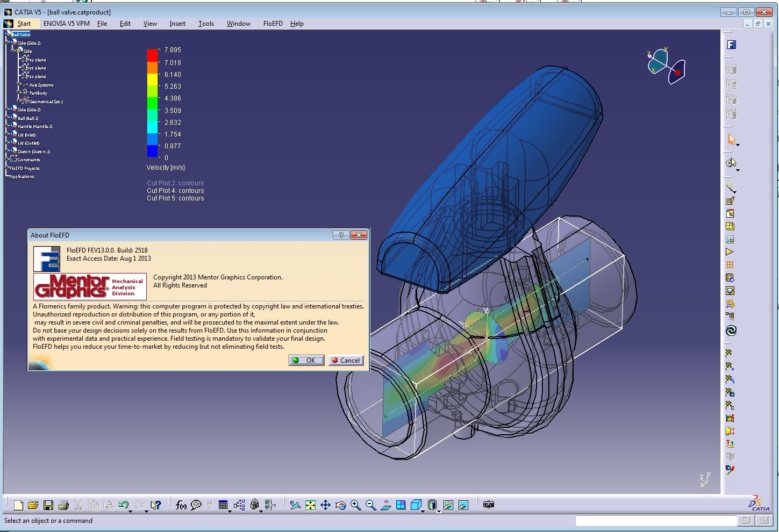Select the Rotate view tool

point(340,505)
